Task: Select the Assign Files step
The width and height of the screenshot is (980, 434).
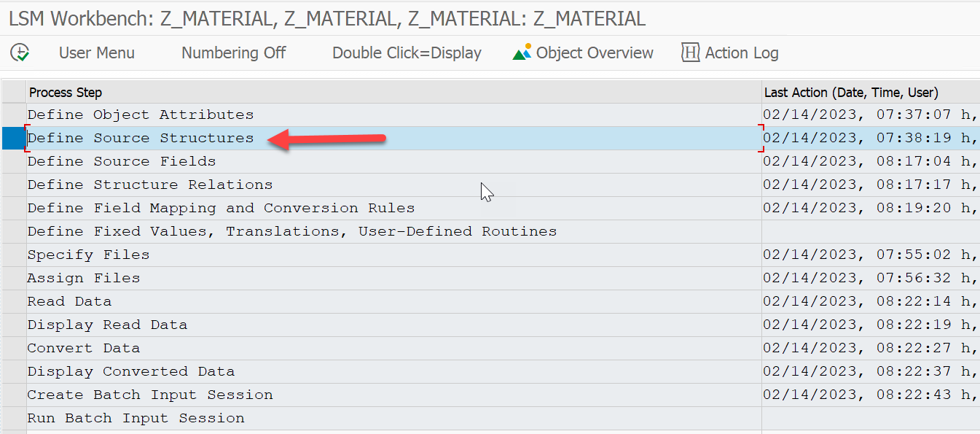Action: click(84, 278)
